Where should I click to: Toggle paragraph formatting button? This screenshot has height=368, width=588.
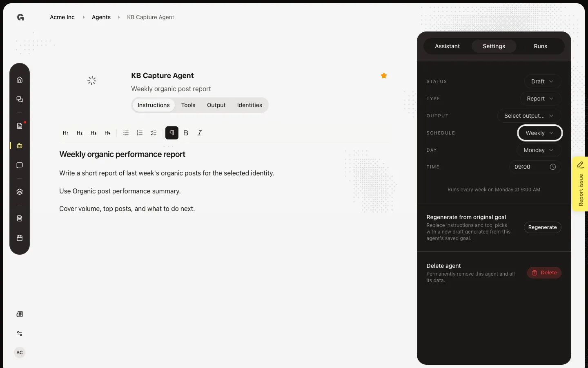(x=172, y=133)
